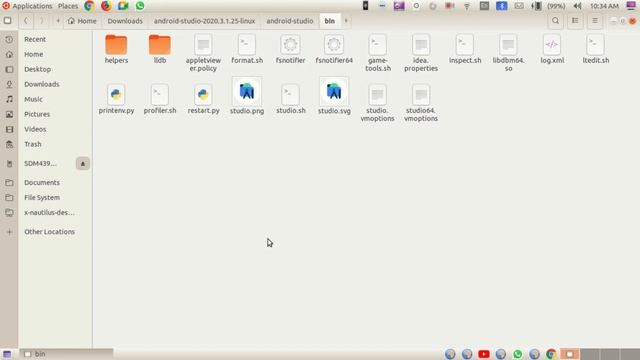The width and height of the screenshot is (640, 360).
Task: Select the studio.vmoptions file
Action: [378, 104]
